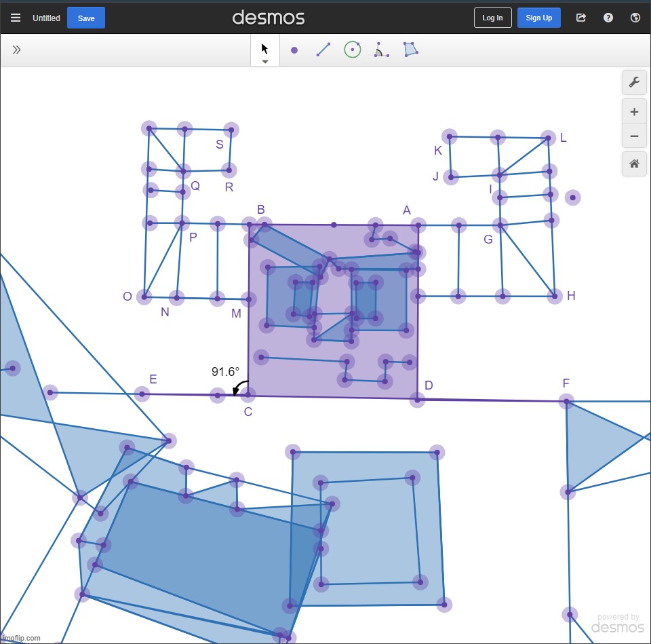Viewport: 651px width, 644px height.
Task: Click point labeled O
Action: point(144,297)
